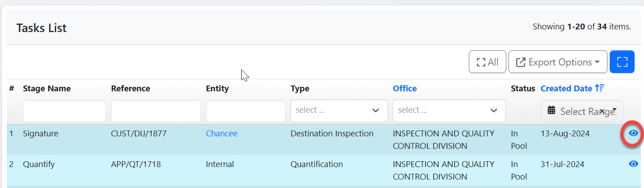The width and height of the screenshot is (644, 188).
Task: Click the calendar icon in Created Date filter
Action: pyautogui.click(x=551, y=110)
